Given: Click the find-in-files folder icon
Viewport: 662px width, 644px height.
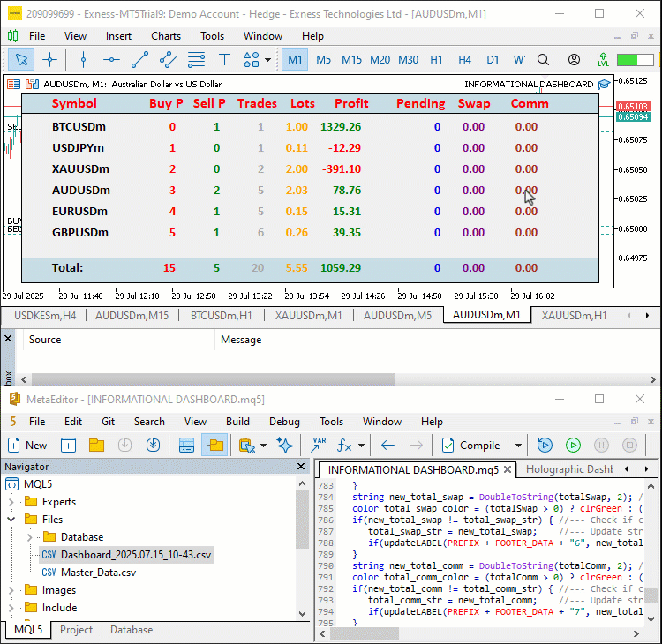Looking at the screenshot, I should click(246, 445).
